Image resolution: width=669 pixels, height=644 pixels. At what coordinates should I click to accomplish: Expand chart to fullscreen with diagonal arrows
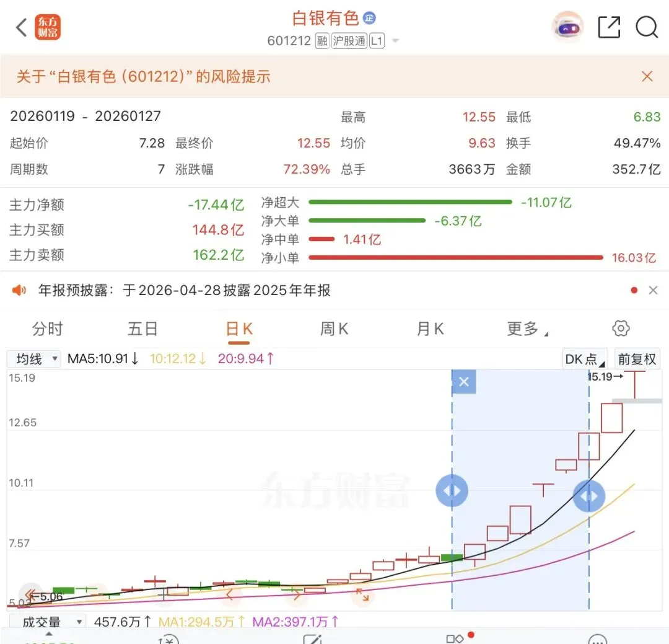click(x=362, y=594)
